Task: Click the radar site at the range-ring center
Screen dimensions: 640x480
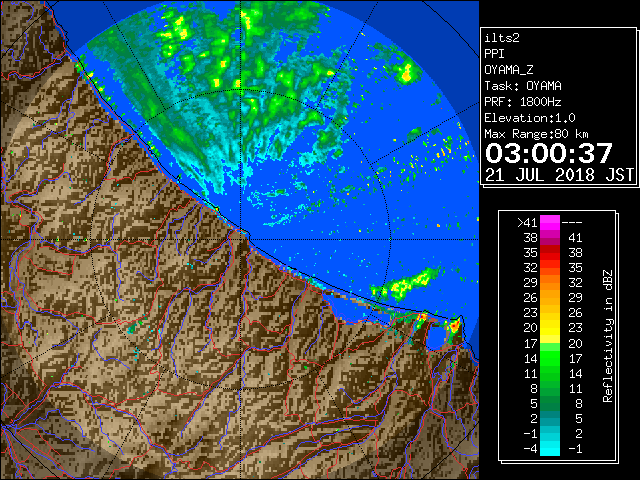Action: click(241, 239)
